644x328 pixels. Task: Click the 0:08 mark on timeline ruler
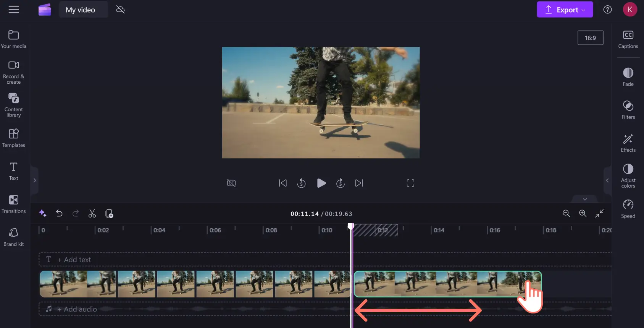271,230
